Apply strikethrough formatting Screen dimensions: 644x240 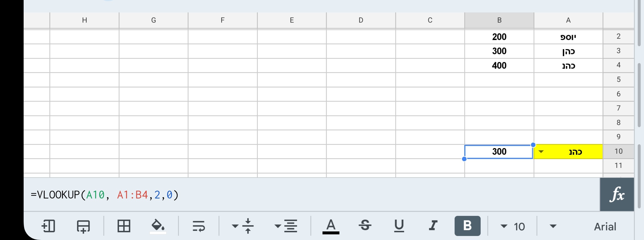tap(365, 226)
